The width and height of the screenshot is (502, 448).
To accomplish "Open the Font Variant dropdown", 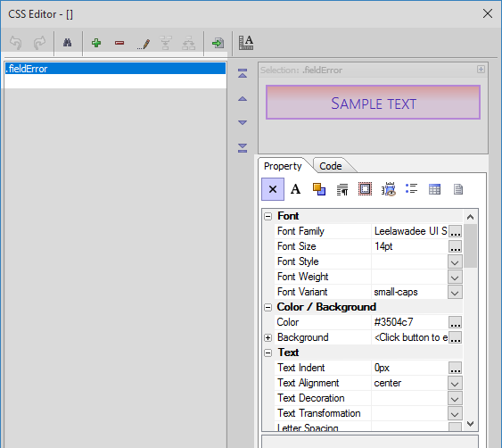I will [455, 292].
